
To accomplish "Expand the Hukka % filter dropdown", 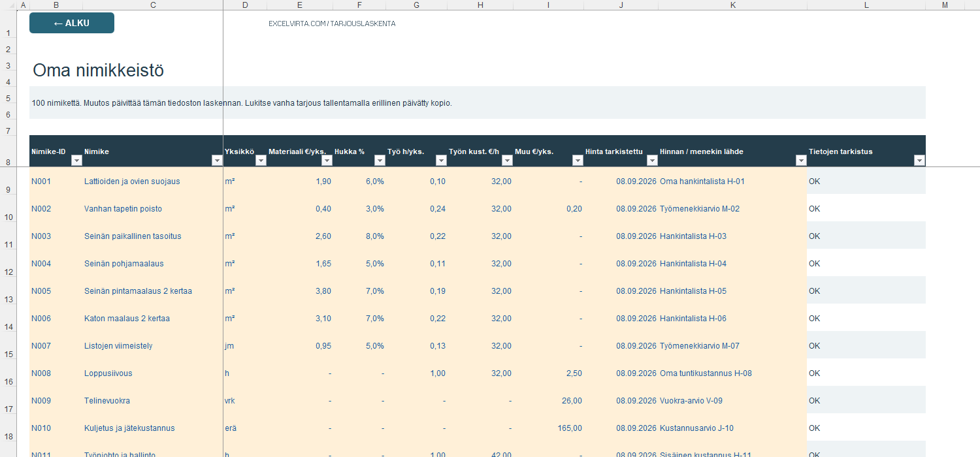I will (380, 161).
